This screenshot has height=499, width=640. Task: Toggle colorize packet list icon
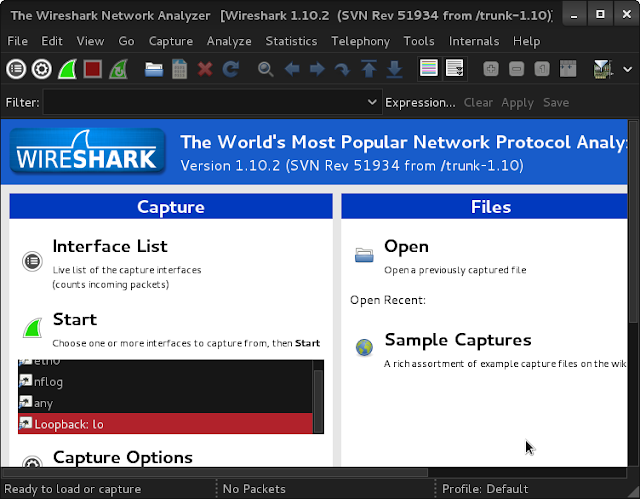coord(429,68)
